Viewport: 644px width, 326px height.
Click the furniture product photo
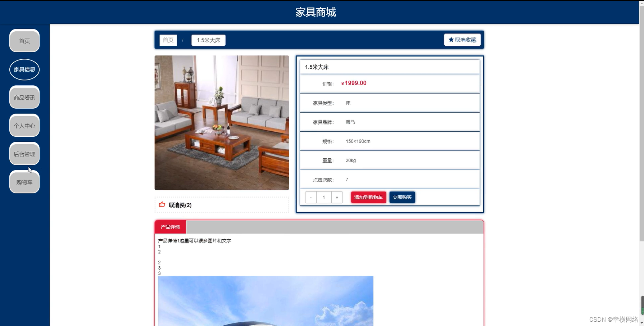click(222, 123)
